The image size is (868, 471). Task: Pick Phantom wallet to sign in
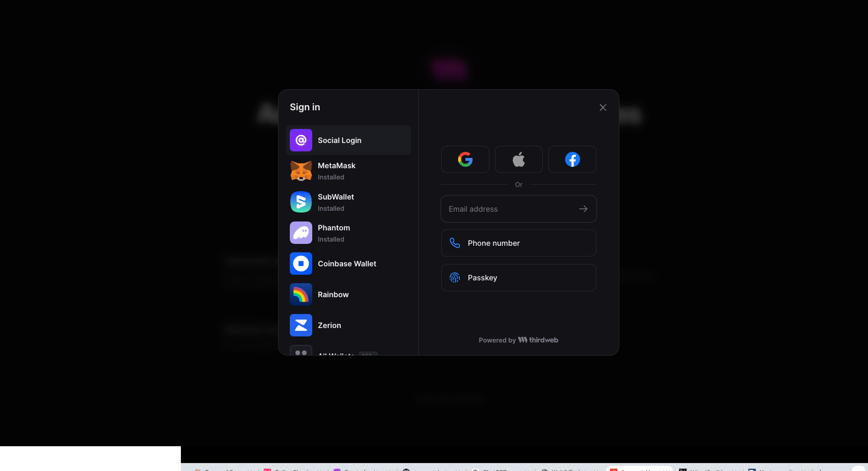click(x=348, y=233)
